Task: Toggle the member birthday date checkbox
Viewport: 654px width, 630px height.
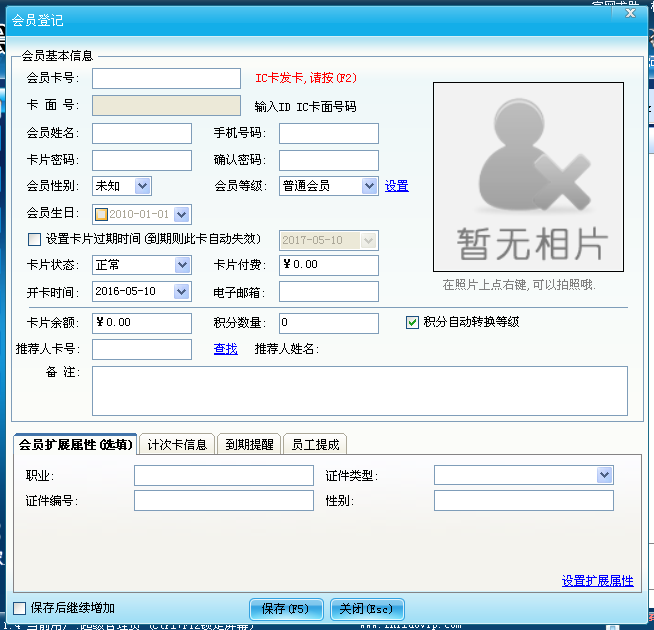Action: (x=101, y=214)
